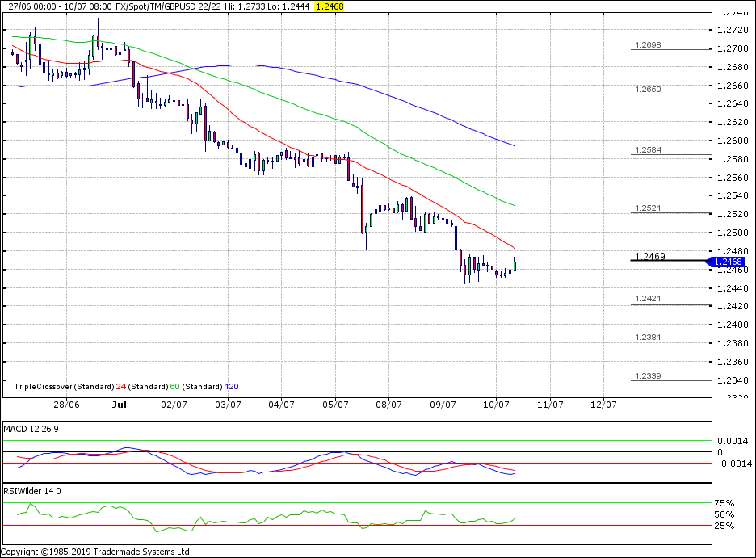Screen dimensions: 756x558
Task: Click the Trademade Systems Ltd copyright text
Action: click(95, 552)
